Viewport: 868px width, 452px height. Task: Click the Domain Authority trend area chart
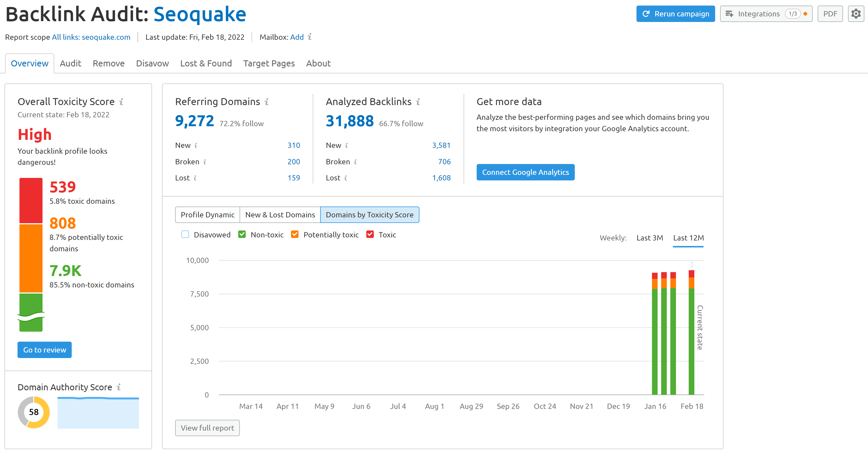point(98,413)
